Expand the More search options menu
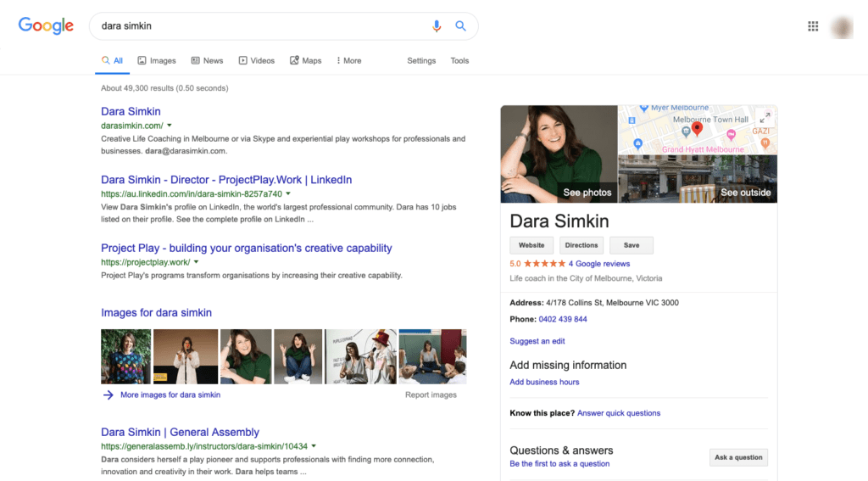 [x=348, y=60]
